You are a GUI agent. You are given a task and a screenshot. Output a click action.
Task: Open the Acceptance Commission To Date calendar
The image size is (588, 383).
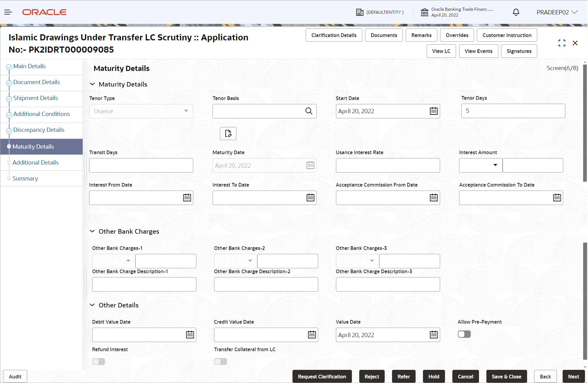(557, 198)
